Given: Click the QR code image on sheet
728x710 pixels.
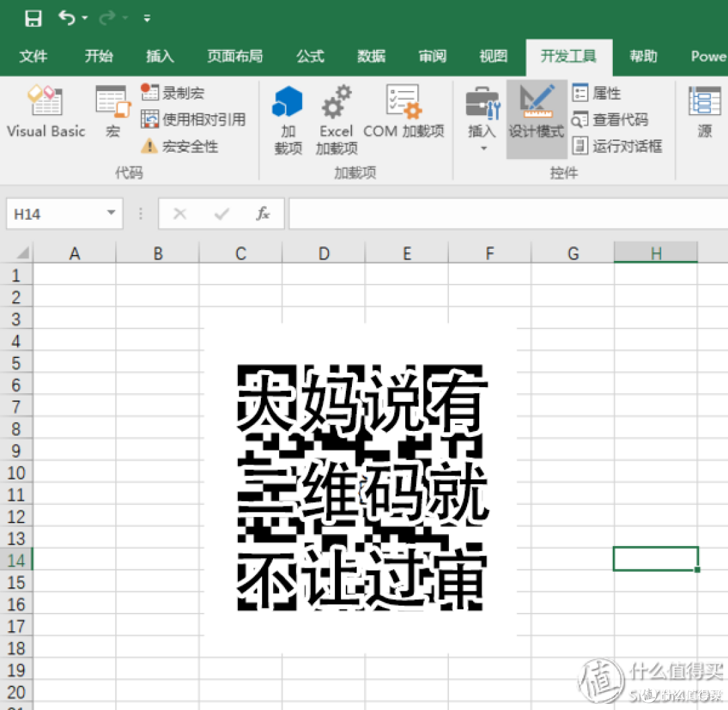Looking at the screenshot, I should tap(361, 488).
